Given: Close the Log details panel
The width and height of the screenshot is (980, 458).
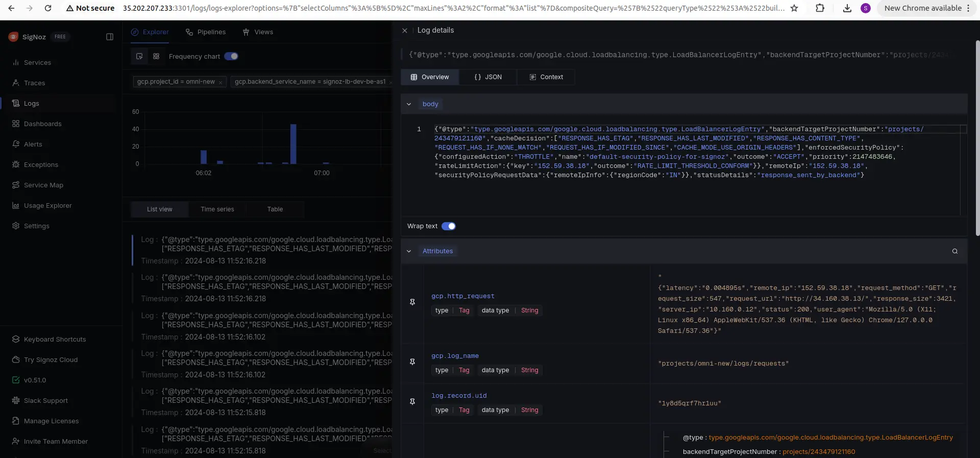Looking at the screenshot, I should point(405,31).
